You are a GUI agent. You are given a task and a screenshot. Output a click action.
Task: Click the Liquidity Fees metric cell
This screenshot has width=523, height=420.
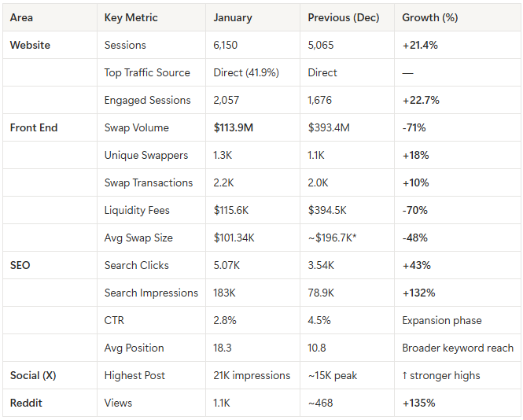click(x=137, y=210)
